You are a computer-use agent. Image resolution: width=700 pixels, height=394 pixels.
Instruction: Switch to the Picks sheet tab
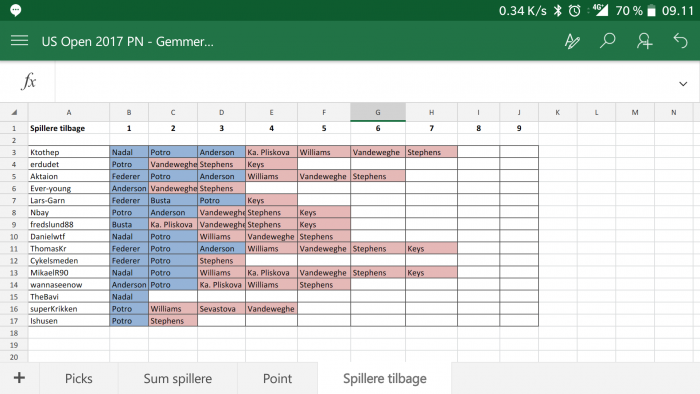coord(79,378)
